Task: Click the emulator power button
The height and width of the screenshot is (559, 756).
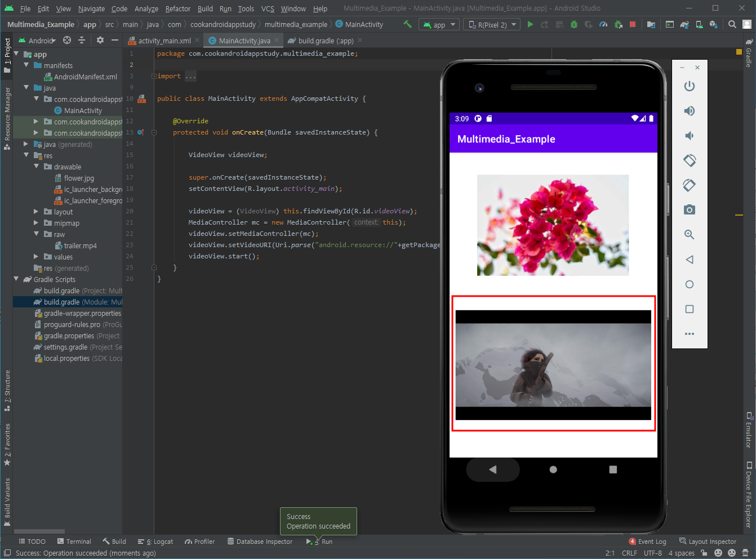Action: (690, 86)
